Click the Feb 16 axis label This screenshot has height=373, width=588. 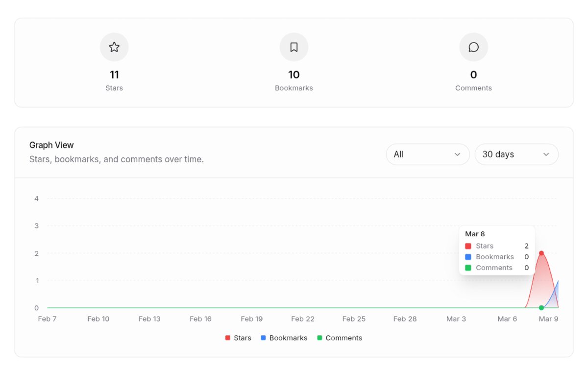[x=200, y=319]
